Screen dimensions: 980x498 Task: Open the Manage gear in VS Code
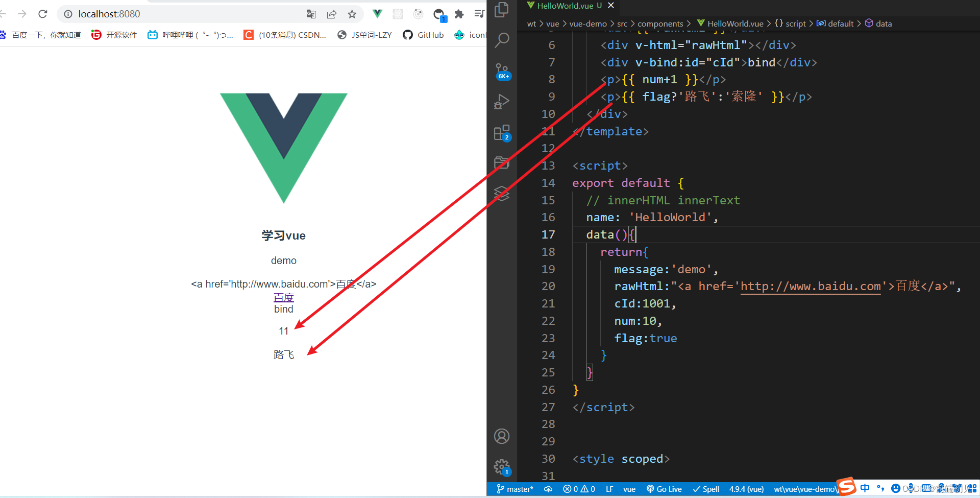(x=502, y=467)
